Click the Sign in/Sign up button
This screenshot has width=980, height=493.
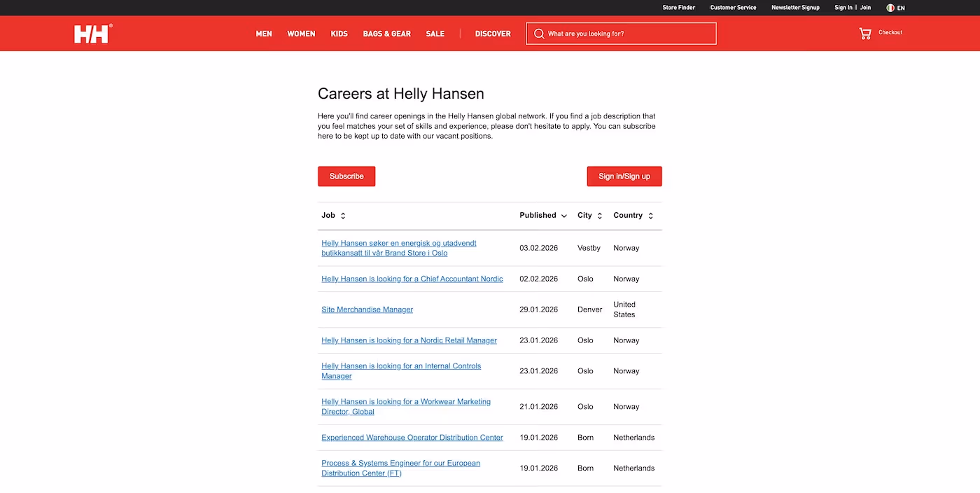[624, 176]
